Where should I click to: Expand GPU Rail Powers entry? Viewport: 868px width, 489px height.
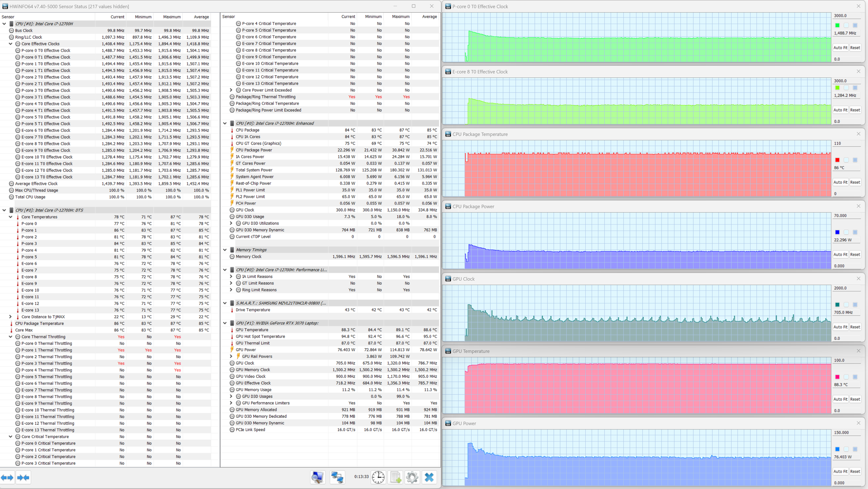click(231, 356)
